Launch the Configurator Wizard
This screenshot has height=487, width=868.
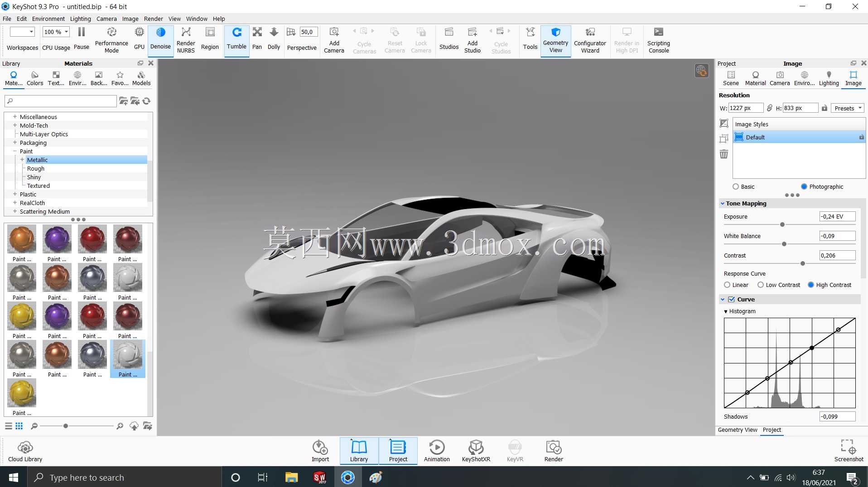[590, 40]
